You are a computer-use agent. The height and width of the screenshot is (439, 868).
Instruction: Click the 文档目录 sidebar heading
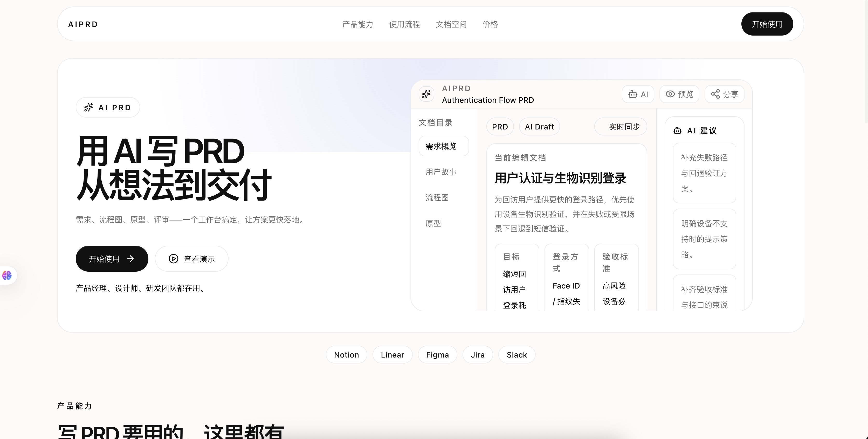tap(435, 122)
